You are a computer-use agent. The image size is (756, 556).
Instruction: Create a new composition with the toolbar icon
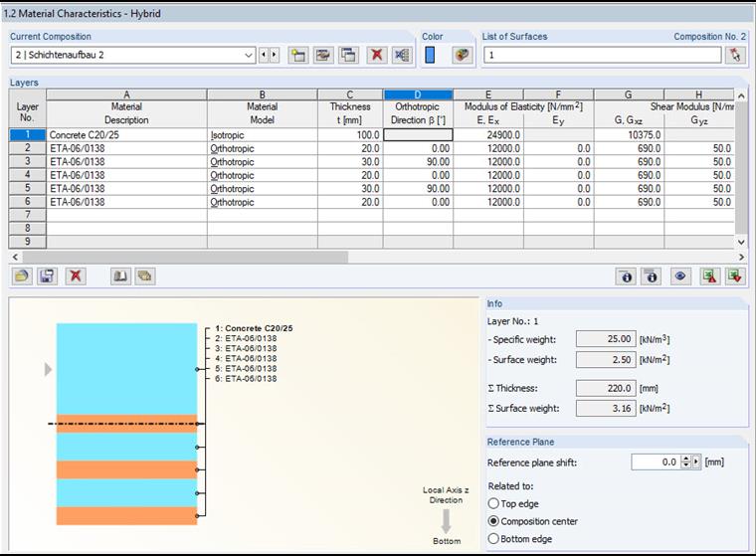pos(298,55)
